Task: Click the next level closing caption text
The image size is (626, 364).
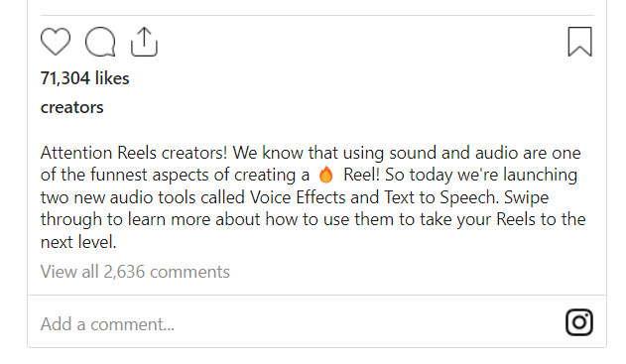Action: tap(78, 242)
